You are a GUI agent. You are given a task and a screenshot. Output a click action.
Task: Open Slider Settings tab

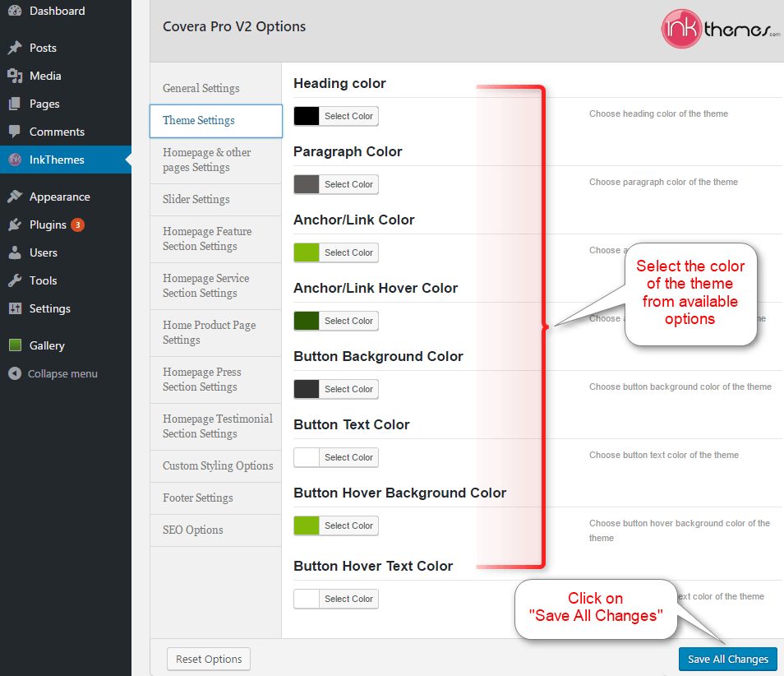[x=215, y=200]
